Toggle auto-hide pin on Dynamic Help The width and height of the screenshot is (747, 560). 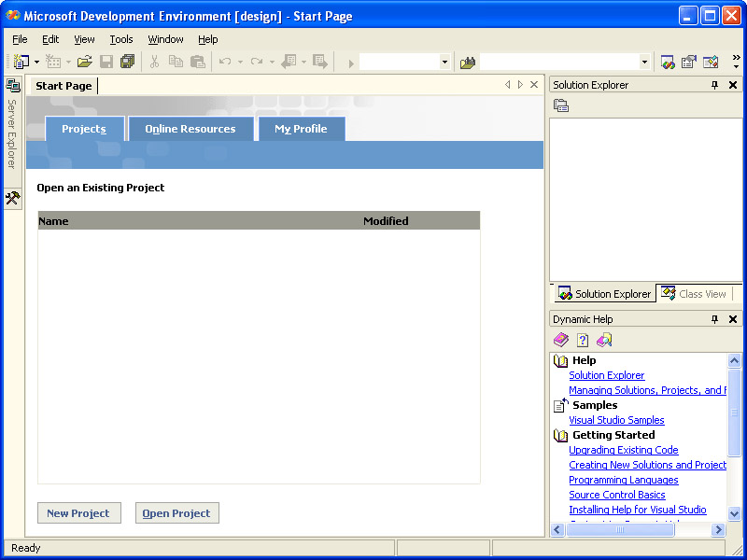coord(715,319)
